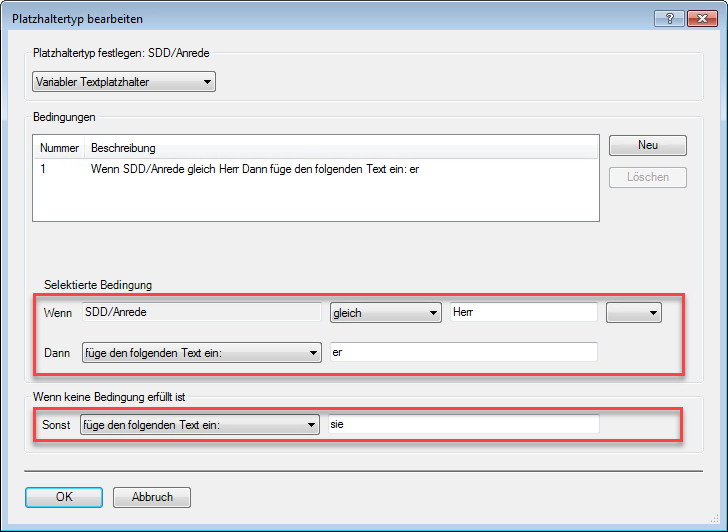Cancel using the Abbruch button
The width and height of the screenshot is (728, 532).
(152, 497)
